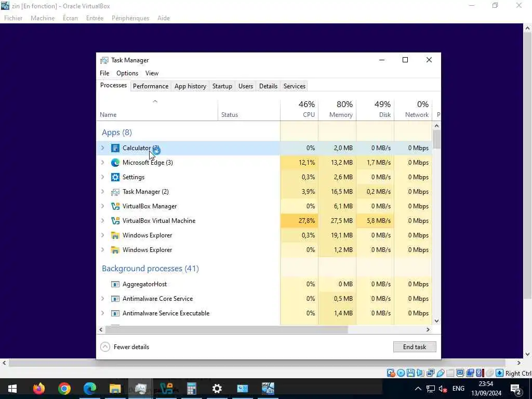This screenshot has width=532, height=399.
Task: Expand the Antimalware Service Executable row
Action: pos(103,313)
